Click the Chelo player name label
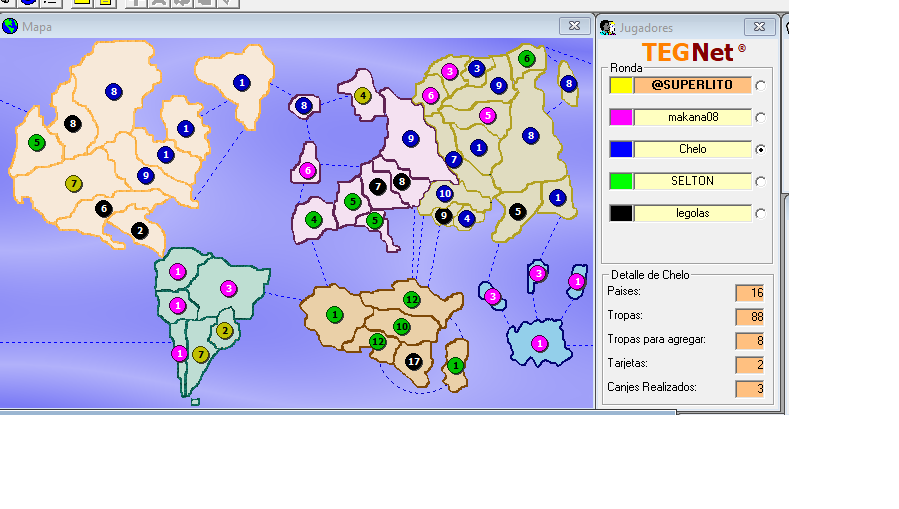899x509 pixels. click(x=692, y=149)
